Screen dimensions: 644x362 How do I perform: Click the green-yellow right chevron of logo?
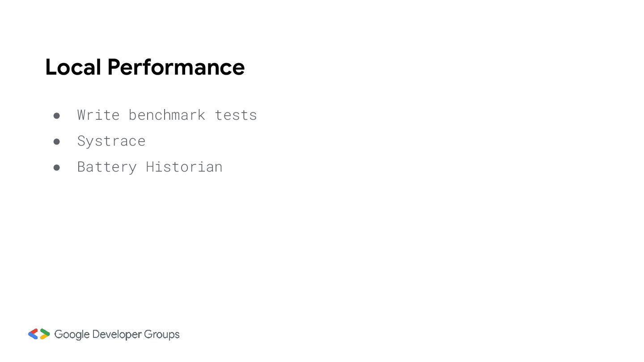tap(45, 334)
